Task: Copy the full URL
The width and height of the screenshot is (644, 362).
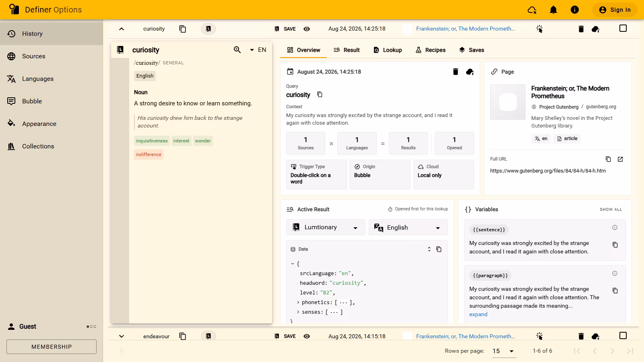Action: point(608,159)
